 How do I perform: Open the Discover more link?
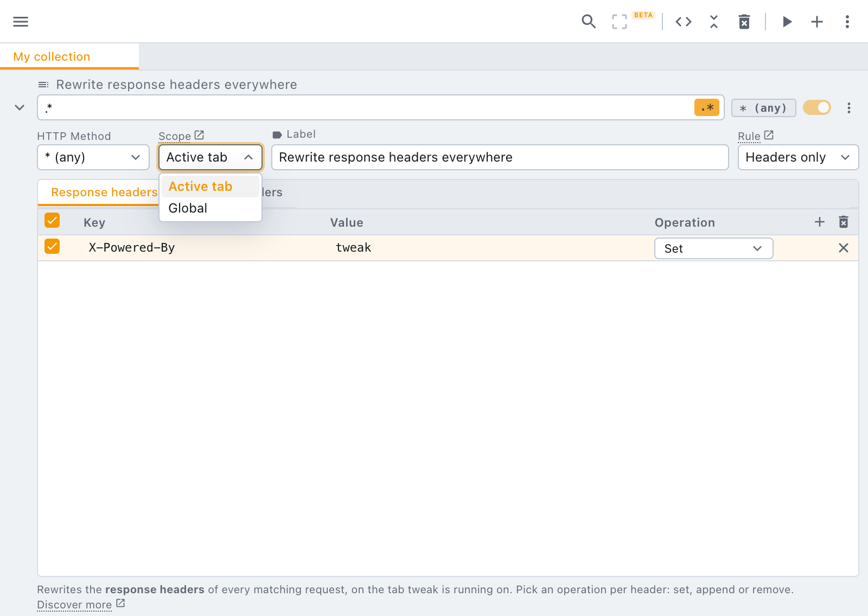[x=74, y=605]
